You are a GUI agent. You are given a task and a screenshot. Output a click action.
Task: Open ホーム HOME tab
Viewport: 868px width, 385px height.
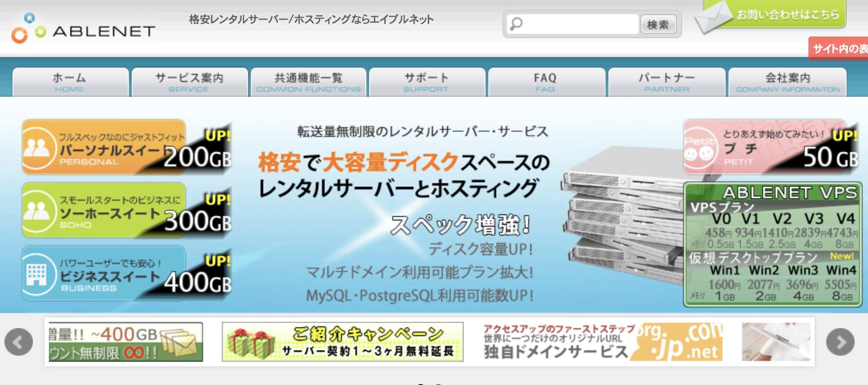pyautogui.click(x=70, y=82)
